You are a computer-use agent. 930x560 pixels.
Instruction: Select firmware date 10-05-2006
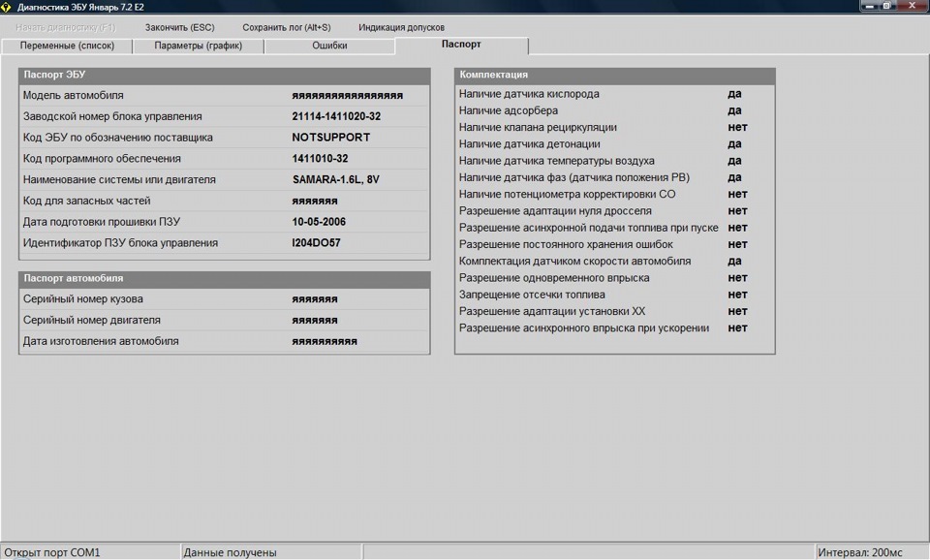pos(319,222)
